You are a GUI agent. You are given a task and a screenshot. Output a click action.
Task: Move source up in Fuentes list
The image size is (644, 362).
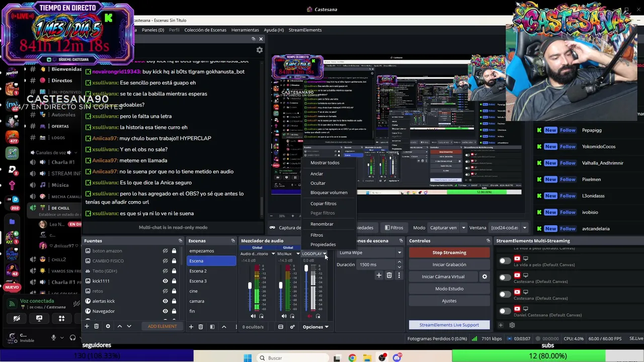119,326
